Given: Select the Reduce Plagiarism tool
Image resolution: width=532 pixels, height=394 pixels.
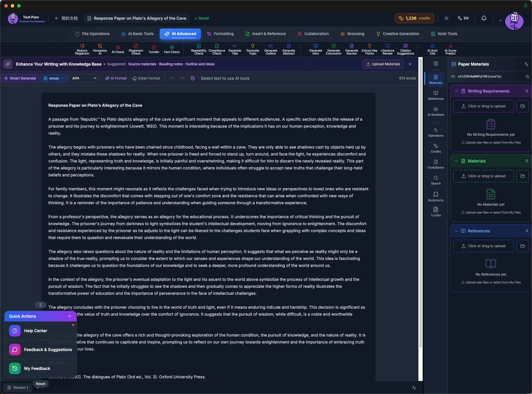Looking at the screenshot, I should 82,49.
